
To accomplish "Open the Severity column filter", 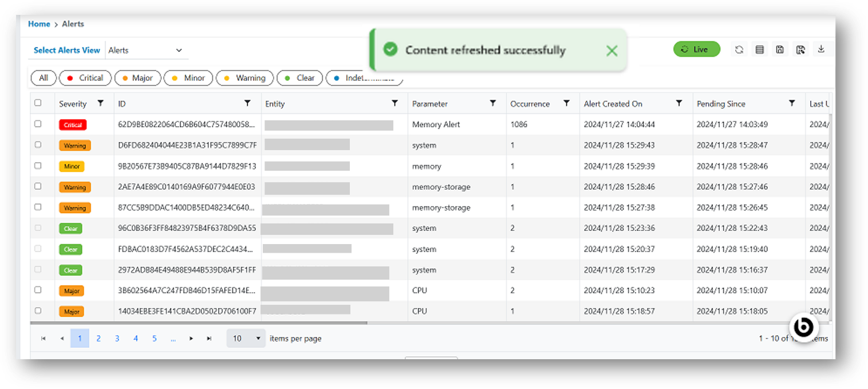I will coord(101,103).
